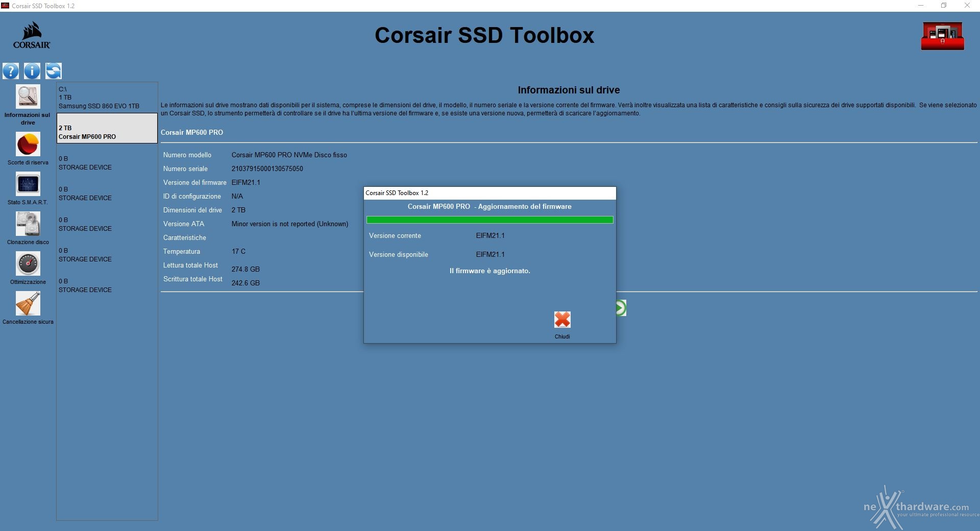The height and width of the screenshot is (531, 980).
Task: Open the info about icon
Action: (x=32, y=71)
